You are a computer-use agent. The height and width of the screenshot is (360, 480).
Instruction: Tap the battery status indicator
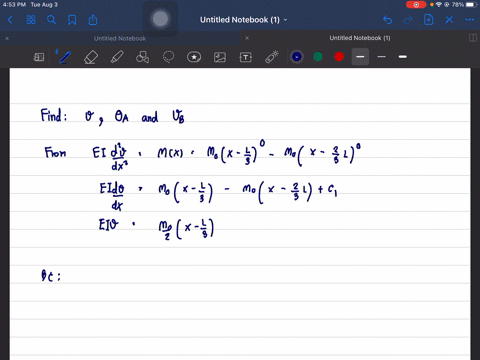click(x=471, y=5)
